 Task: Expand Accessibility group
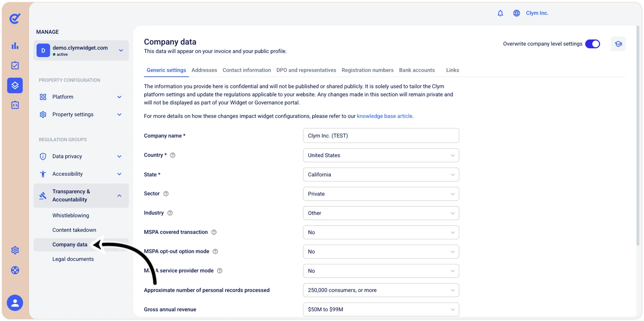81,174
